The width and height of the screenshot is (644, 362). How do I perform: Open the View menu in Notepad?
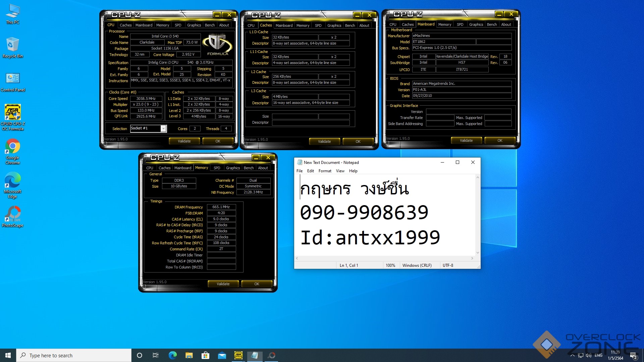[340, 171]
